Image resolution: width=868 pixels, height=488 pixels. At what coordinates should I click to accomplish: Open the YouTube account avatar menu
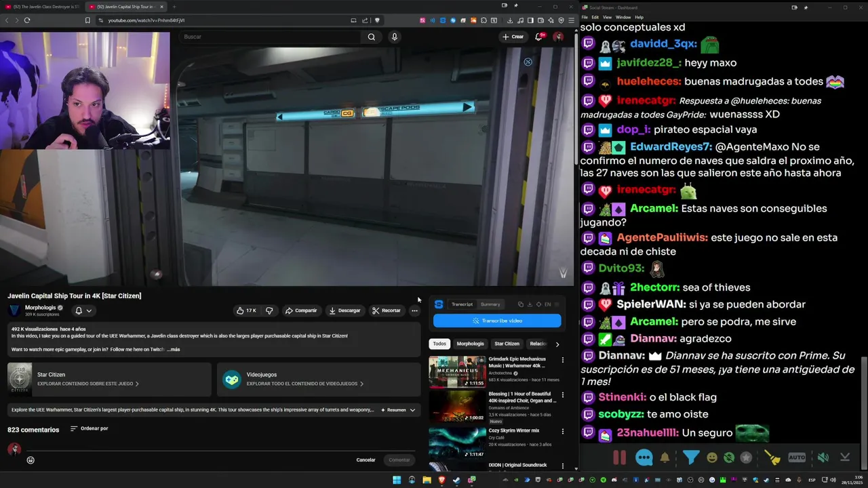click(558, 37)
